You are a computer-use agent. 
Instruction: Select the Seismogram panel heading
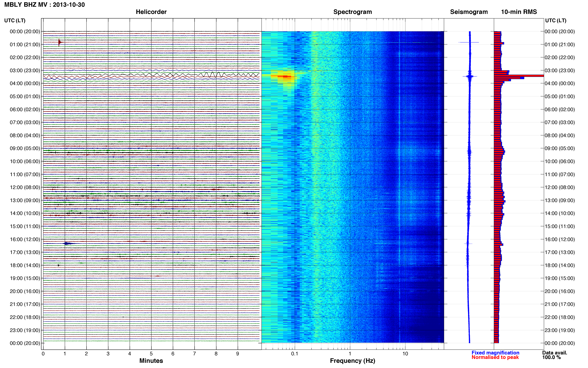pyautogui.click(x=469, y=12)
